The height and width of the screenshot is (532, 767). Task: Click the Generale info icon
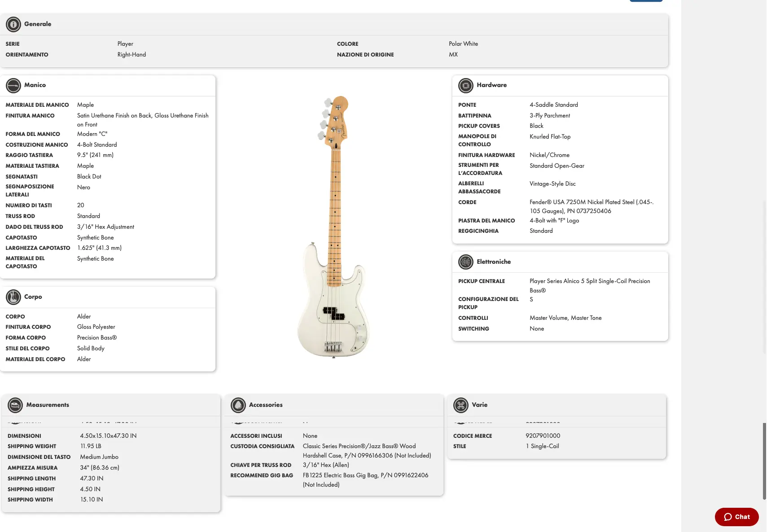click(x=13, y=24)
